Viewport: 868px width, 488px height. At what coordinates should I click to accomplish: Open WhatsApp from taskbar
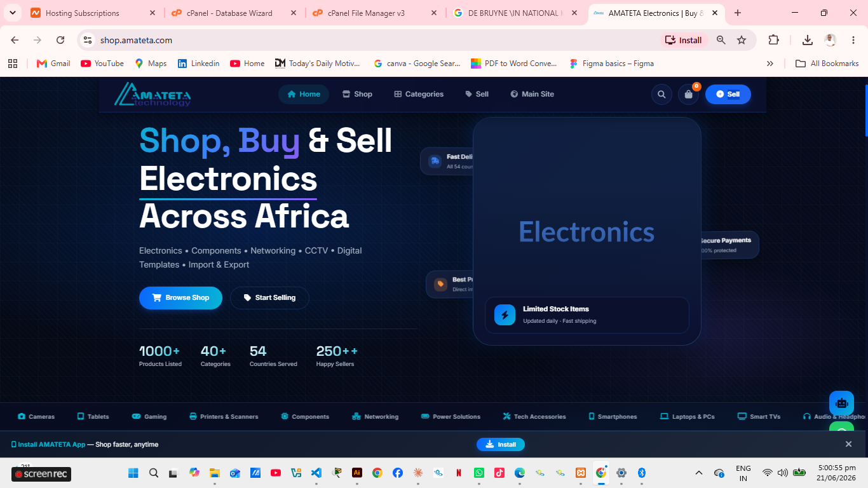(x=479, y=473)
